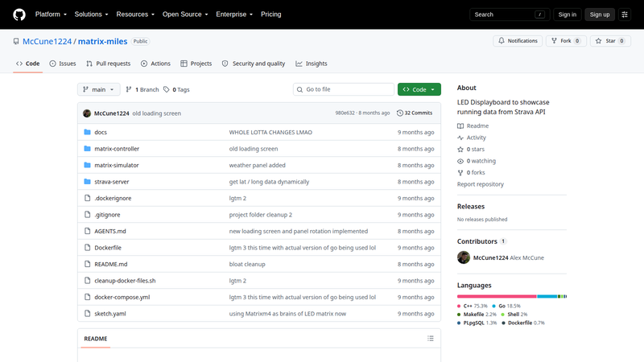Click the pulse icon next to Activity

click(460, 138)
